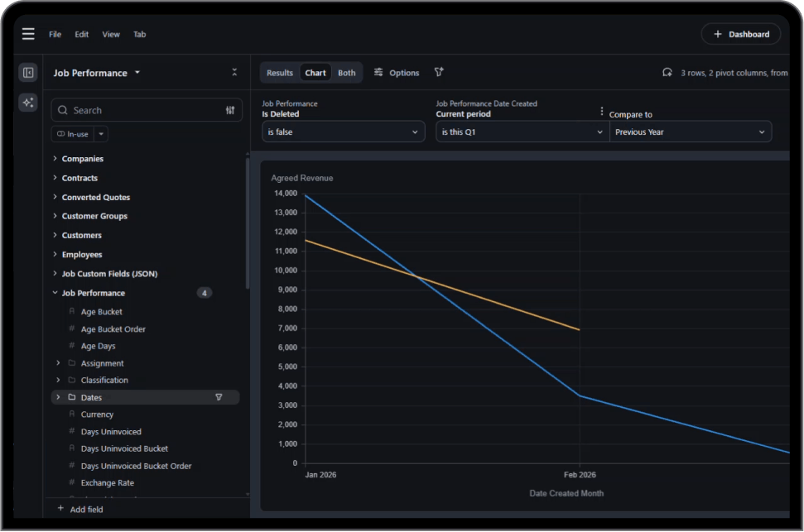Click the Agreed Revenue axis title

point(302,178)
